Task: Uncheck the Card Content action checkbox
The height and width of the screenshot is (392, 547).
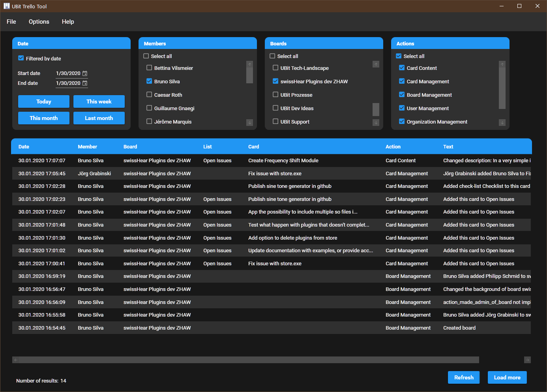Action: [x=402, y=68]
